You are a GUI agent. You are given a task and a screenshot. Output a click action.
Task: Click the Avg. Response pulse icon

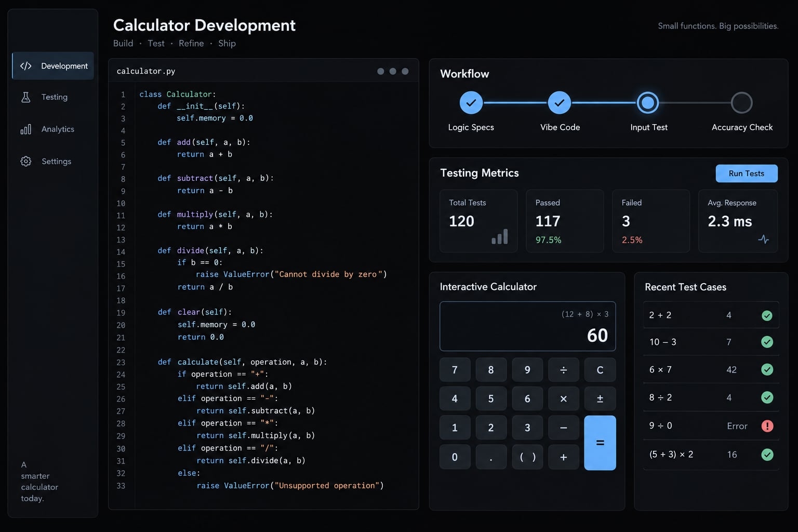point(763,239)
